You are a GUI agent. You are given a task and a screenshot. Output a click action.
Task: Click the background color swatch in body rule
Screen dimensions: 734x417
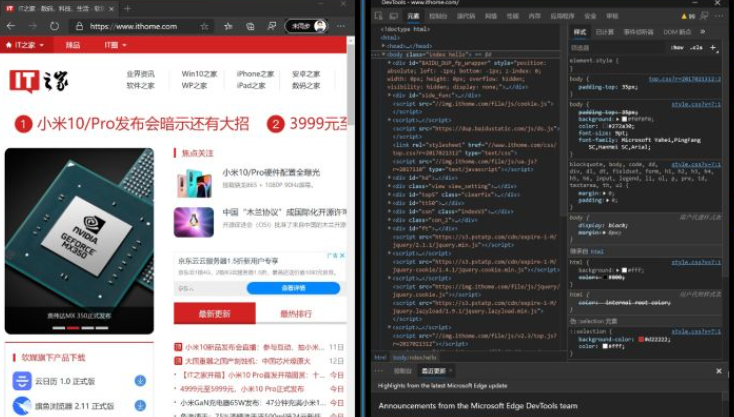(x=624, y=119)
